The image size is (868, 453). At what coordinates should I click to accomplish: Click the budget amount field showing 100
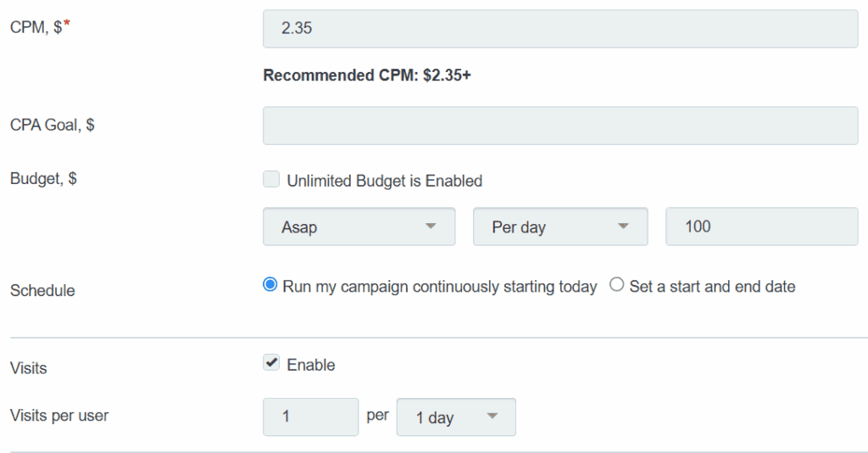tap(761, 226)
